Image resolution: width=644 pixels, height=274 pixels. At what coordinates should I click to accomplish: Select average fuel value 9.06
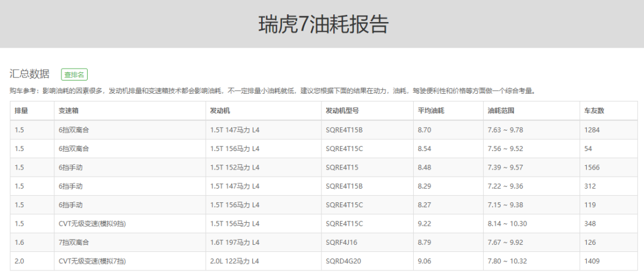point(425,261)
